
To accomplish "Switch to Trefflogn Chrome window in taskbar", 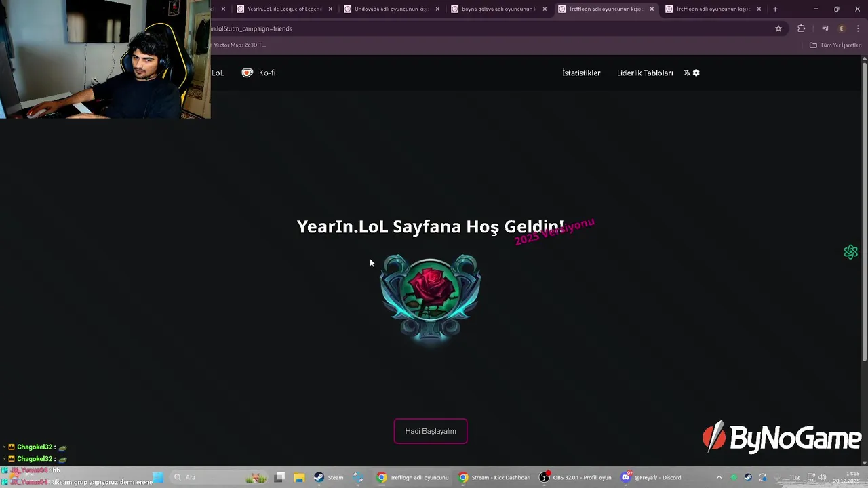I will [413, 477].
